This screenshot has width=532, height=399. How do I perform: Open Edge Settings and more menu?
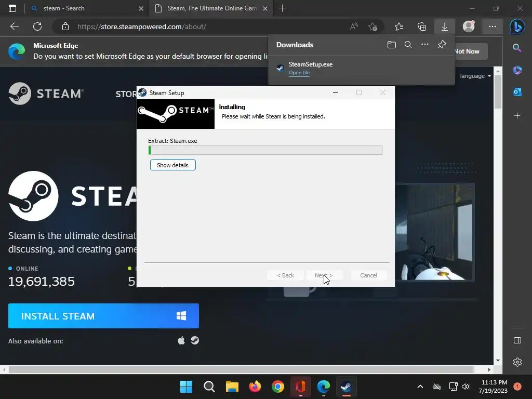[493, 26]
